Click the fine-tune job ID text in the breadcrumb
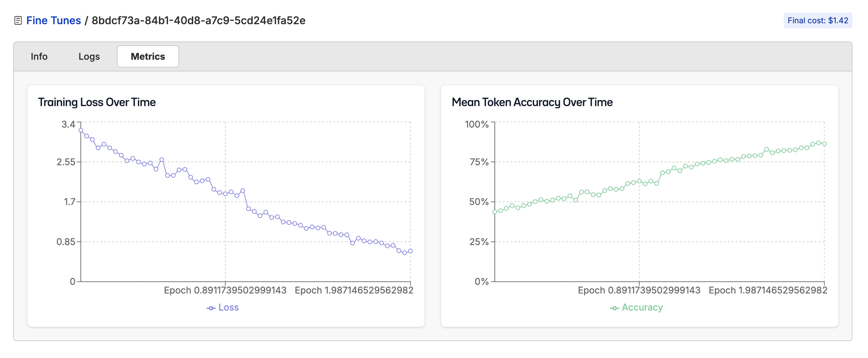868x358 pixels. 198,20
